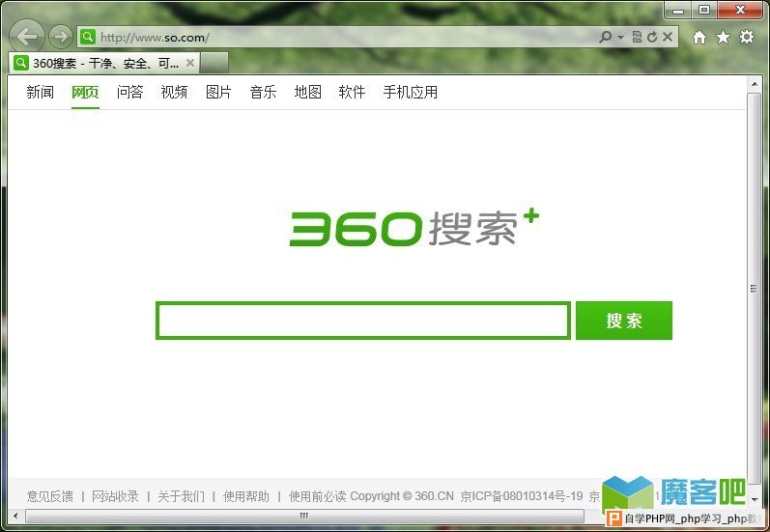Viewport: 770px width, 532px height.
Task: Open Favorites with the star icon
Action: 723,37
